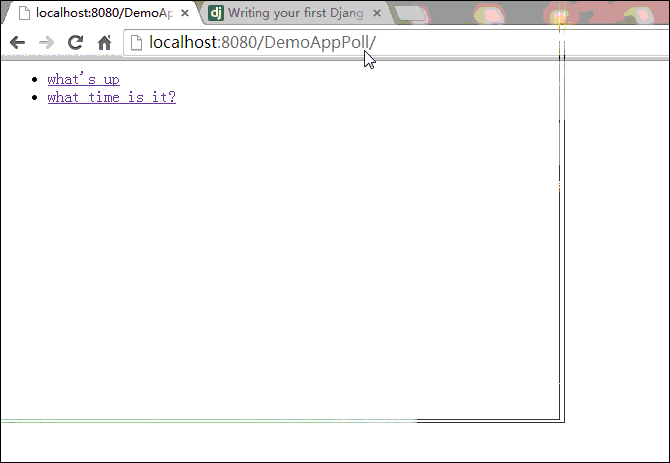Image resolution: width=670 pixels, height=463 pixels.
Task: Close the localhost:8080 tab
Action: (185, 13)
